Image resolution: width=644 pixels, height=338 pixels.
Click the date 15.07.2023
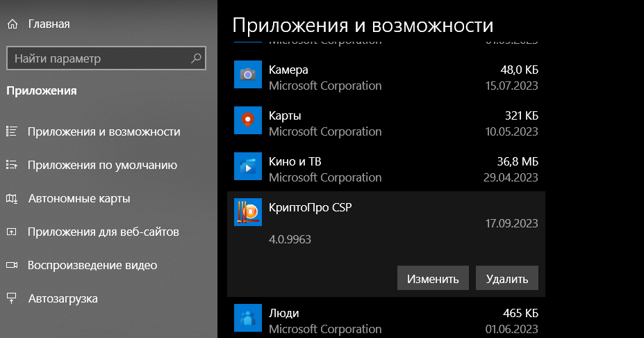point(511,86)
